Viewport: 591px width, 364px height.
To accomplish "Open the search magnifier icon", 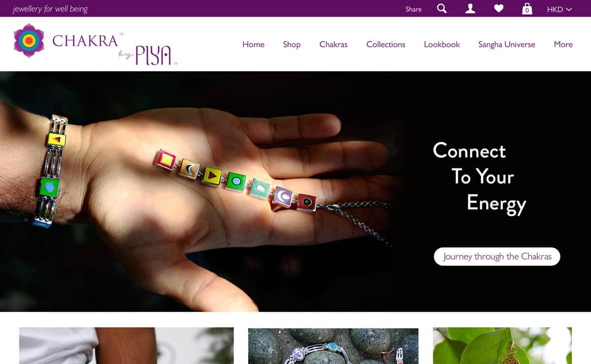I will point(442,8).
